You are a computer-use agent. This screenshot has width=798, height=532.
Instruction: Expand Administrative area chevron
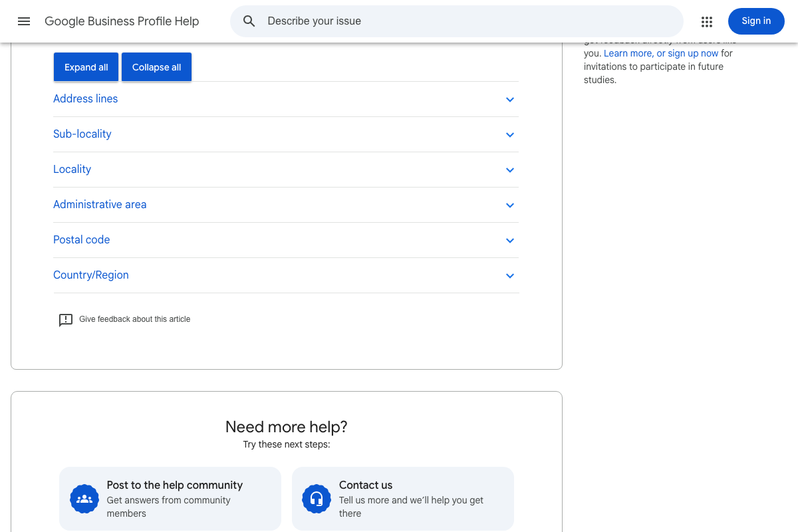(x=510, y=205)
